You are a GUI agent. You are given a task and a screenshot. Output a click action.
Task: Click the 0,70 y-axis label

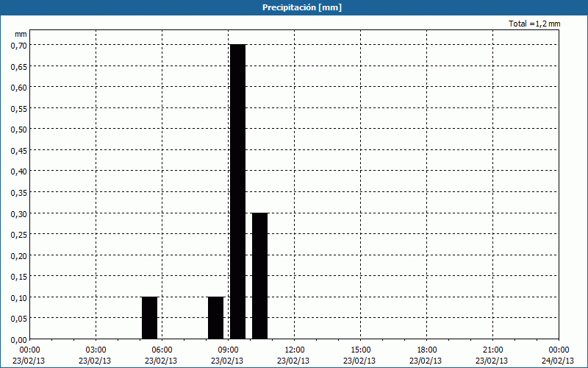(x=19, y=45)
